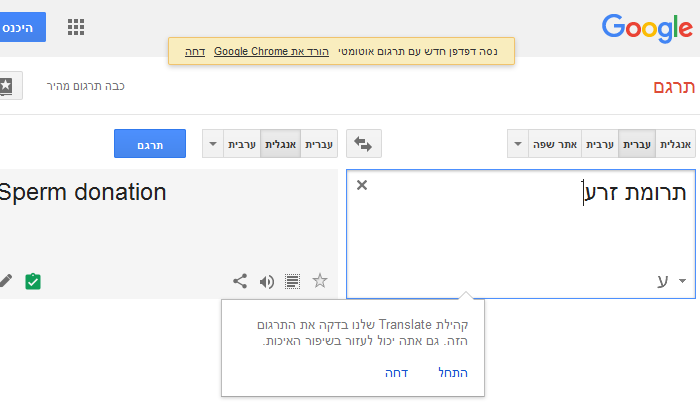
Task: Select אתר שפה detect language tab
Action: tap(555, 144)
